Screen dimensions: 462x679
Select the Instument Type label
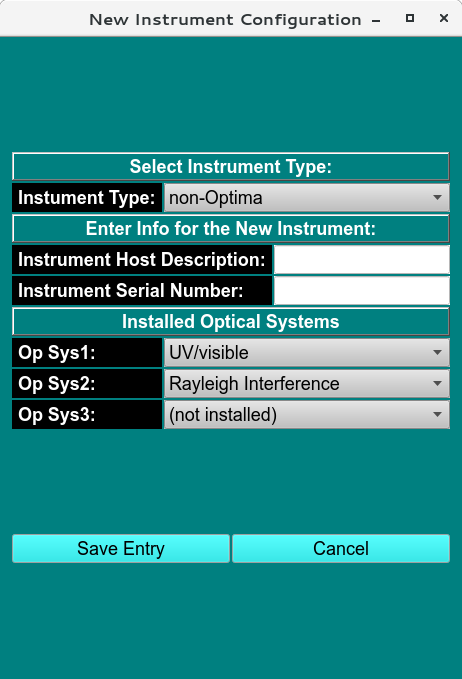pos(87,198)
